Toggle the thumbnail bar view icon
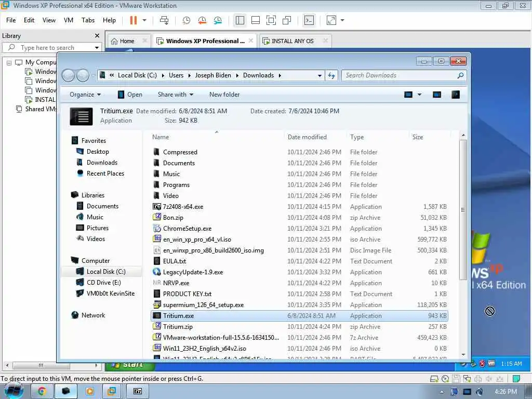 (256, 20)
